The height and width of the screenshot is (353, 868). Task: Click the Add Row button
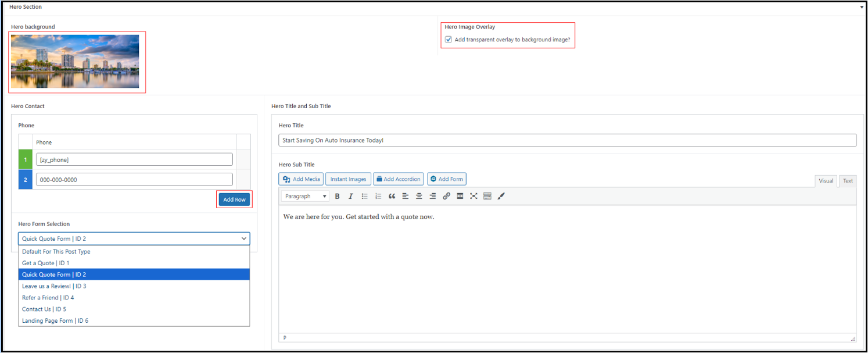click(235, 199)
